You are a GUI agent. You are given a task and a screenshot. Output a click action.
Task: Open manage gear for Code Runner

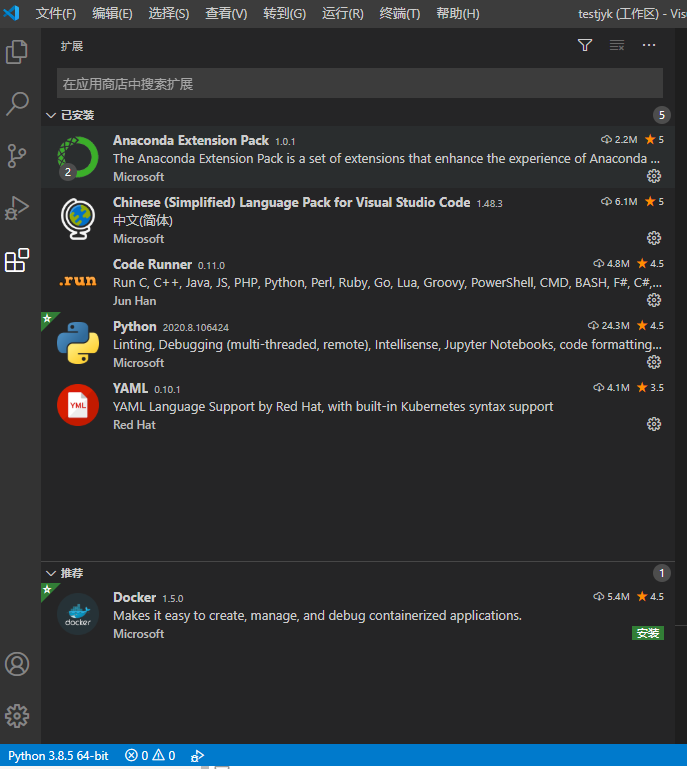pos(654,300)
